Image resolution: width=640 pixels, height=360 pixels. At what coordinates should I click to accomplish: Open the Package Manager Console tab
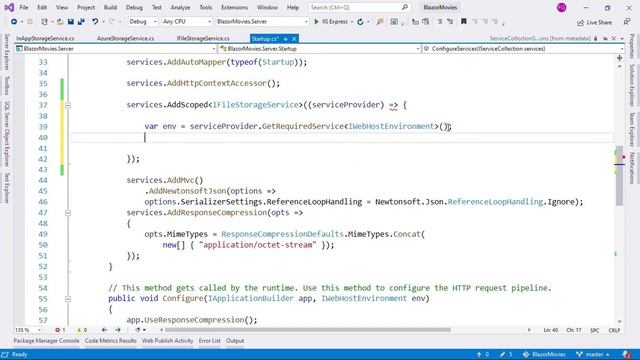(46, 340)
